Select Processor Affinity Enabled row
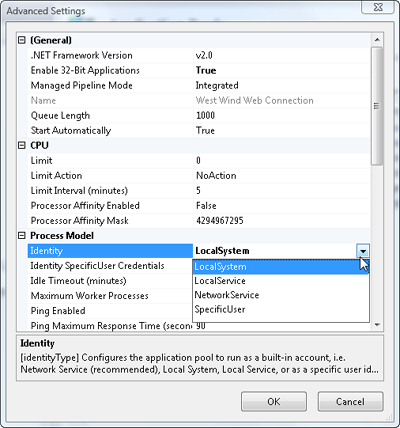Screen dimensions: 400x428 (199, 206)
